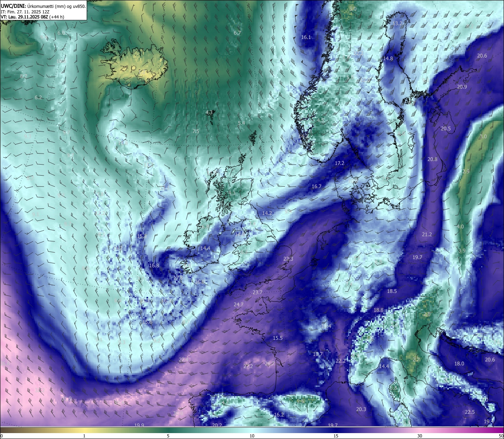Click the 6.7 value label
The width and height of the screenshot is (504, 439).
(237, 33)
